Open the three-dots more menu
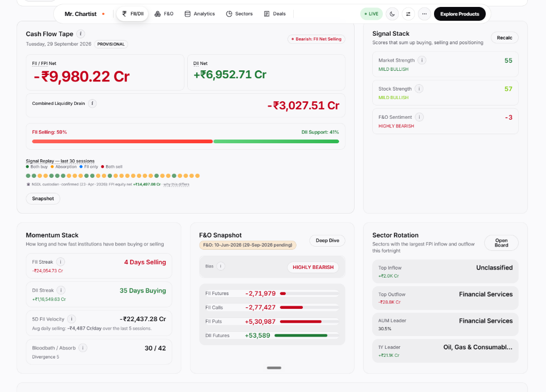 click(x=424, y=14)
